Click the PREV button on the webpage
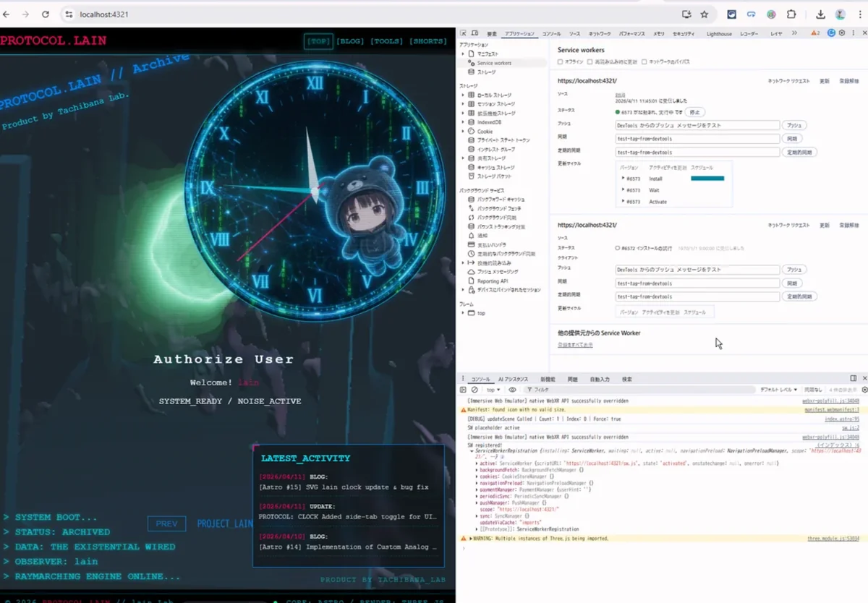This screenshot has width=868, height=603. click(166, 523)
